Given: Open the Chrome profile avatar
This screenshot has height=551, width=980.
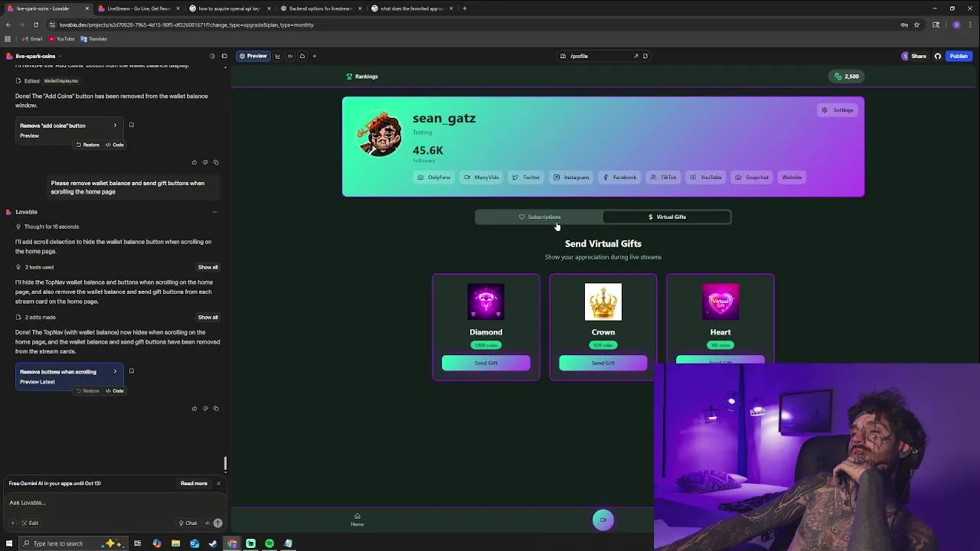Looking at the screenshot, I should tap(956, 24).
